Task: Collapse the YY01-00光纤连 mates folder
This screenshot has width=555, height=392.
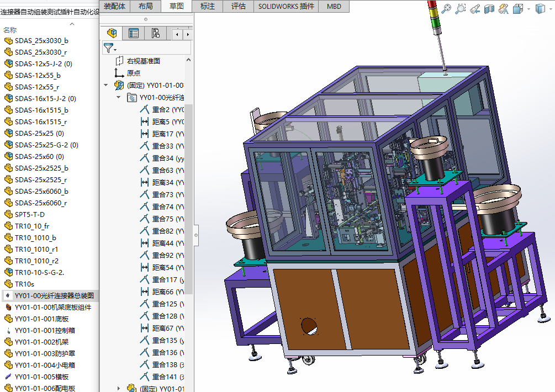Action: pyautogui.click(x=118, y=97)
